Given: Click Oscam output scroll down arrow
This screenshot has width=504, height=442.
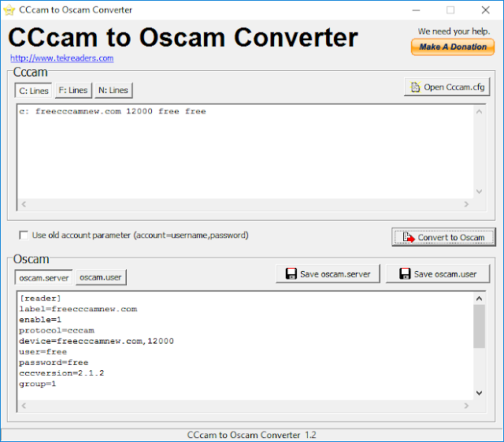Looking at the screenshot, I should (479, 393).
